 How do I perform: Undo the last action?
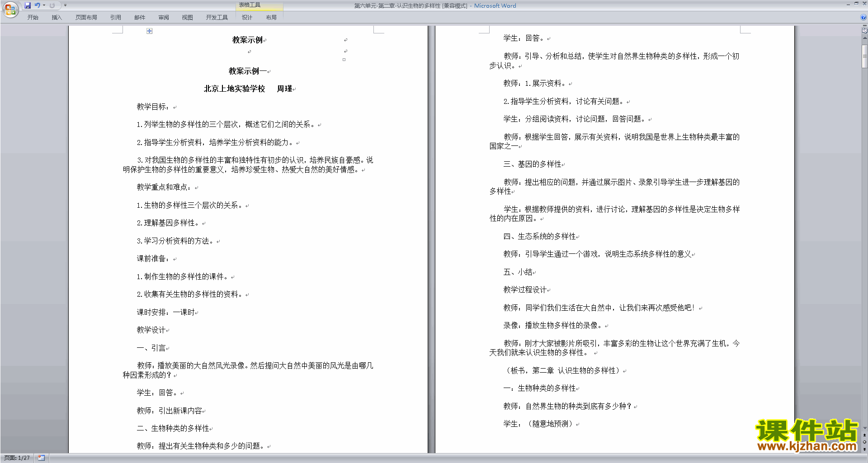(37, 5)
